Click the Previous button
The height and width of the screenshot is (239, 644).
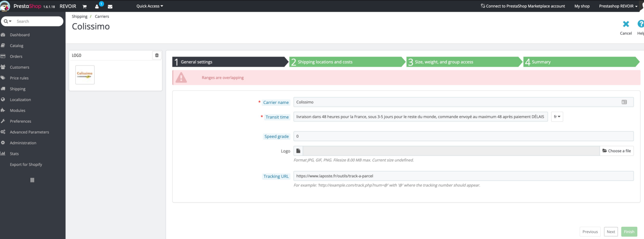pyautogui.click(x=590, y=232)
